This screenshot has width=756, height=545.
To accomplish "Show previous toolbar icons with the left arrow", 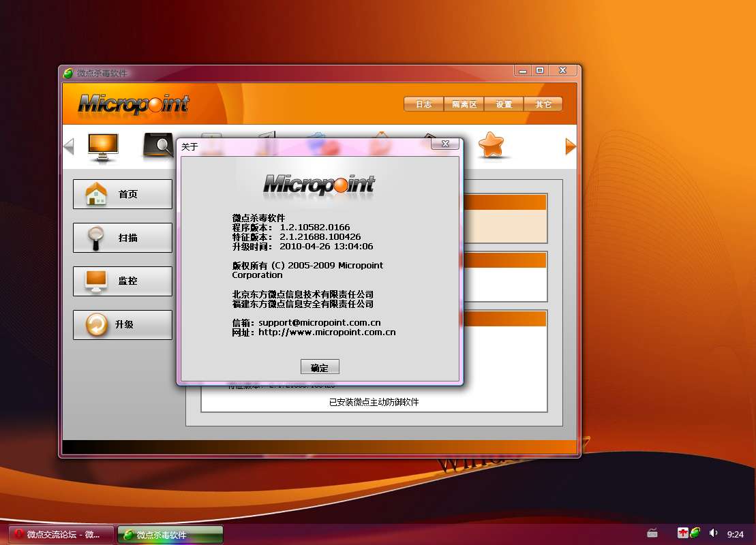I will [69, 146].
